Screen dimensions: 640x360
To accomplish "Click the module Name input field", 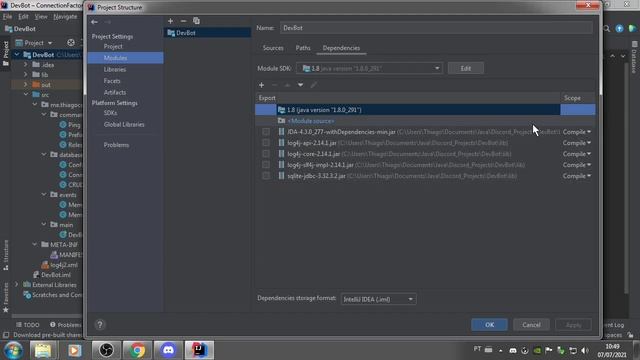I will 436,28.
